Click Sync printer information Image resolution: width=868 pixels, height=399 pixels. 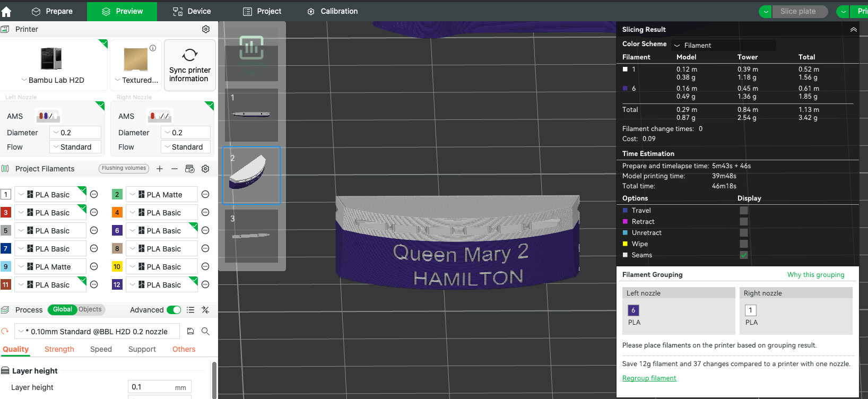pos(190,65)
